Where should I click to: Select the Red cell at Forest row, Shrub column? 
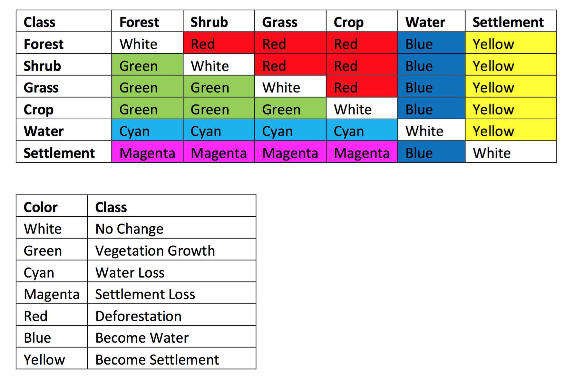tap(219, 43)
